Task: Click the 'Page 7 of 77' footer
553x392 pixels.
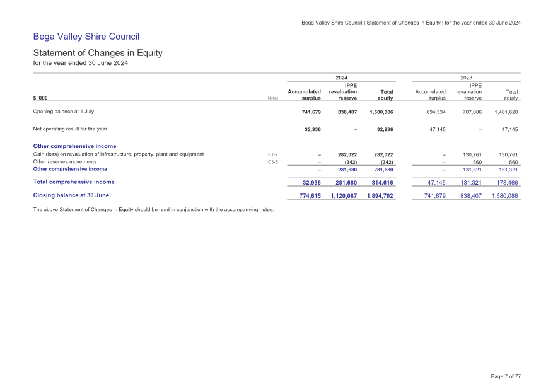Action: tap(506, 376)
